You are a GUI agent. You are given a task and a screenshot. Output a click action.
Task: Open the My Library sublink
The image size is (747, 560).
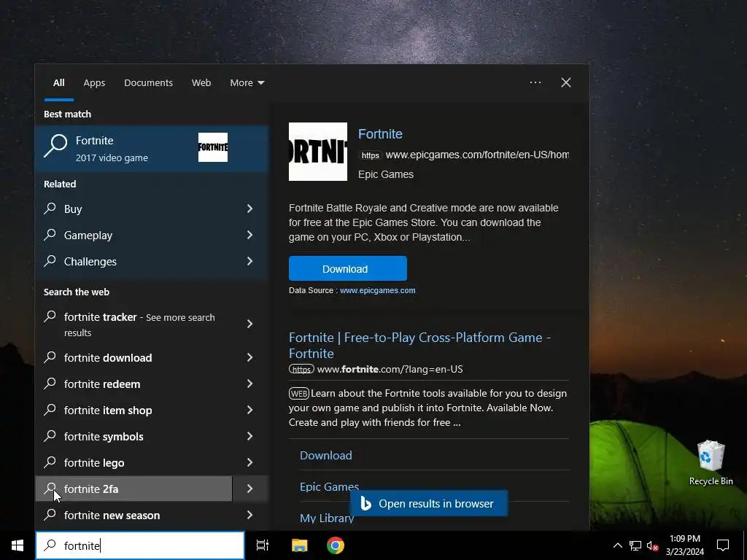click(327, 518)
